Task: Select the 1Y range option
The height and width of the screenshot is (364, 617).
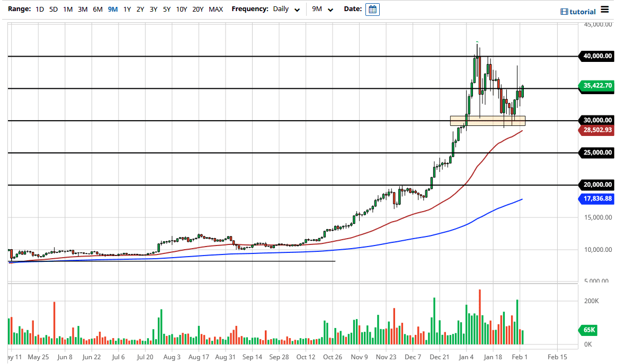Action: (x=127, y=9)
